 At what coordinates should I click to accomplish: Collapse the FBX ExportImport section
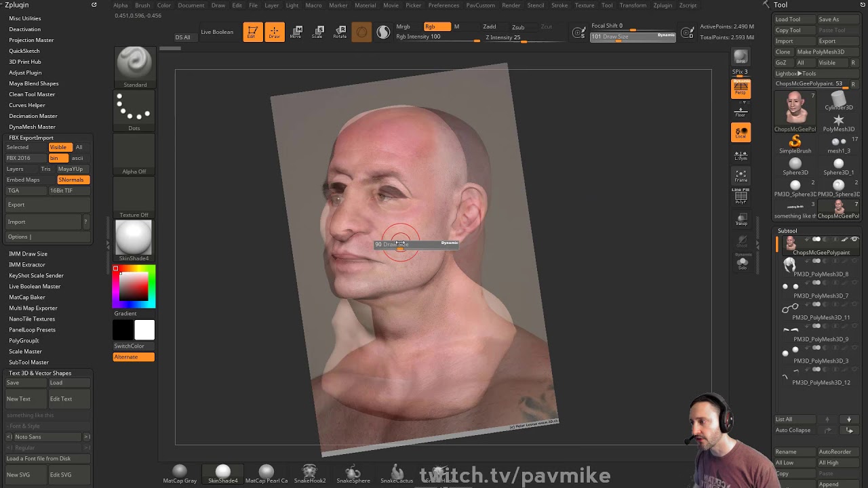coord(31,138)
